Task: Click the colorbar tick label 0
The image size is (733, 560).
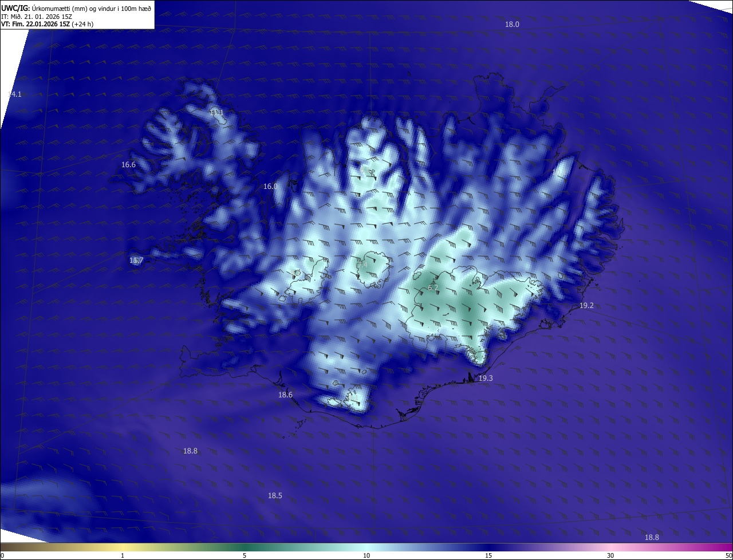Action: click(2, 556)
